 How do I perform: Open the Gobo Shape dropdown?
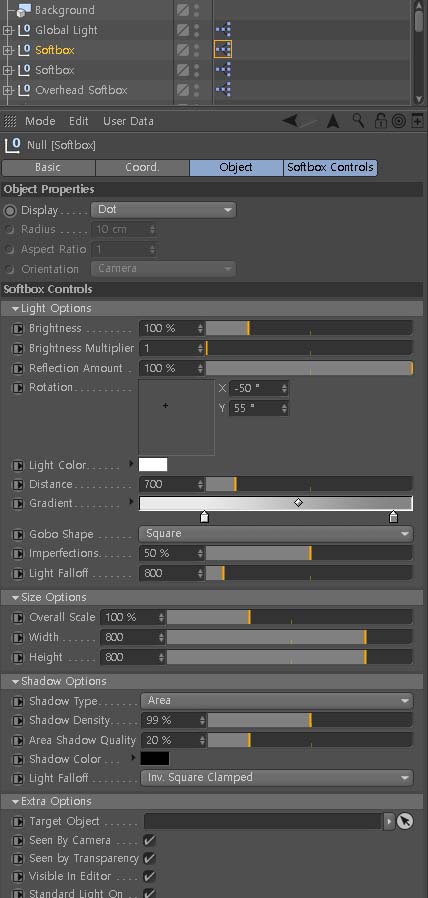click(276, 534)
